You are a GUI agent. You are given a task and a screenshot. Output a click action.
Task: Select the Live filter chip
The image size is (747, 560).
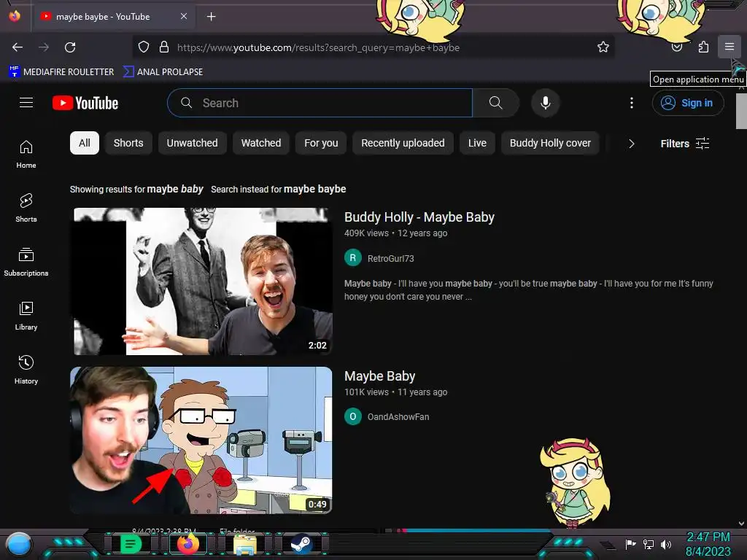tap(477, 143)
